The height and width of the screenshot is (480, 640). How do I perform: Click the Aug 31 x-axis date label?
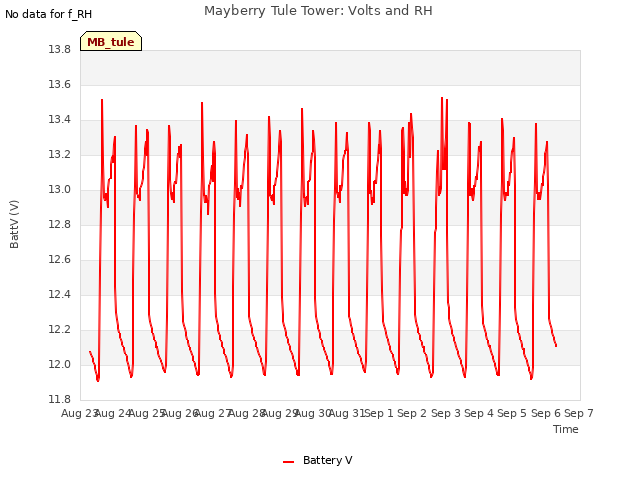point(347,413)
